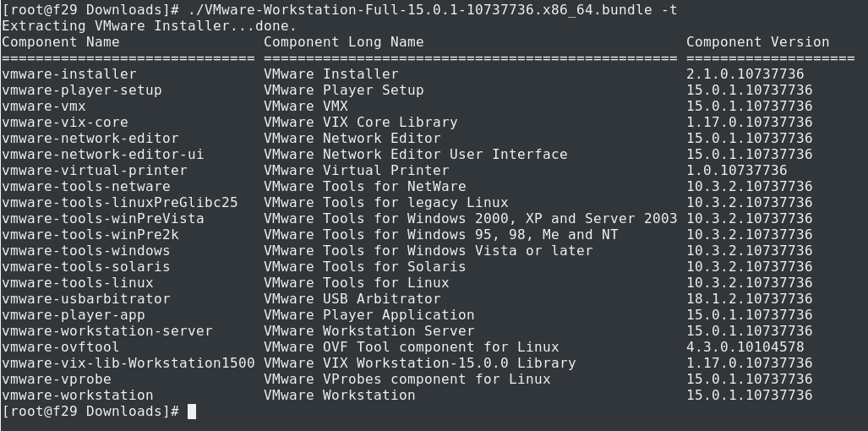868x431 pixels.
Task: Click the terminal cursor block at prompt
Action: point(192,412)
